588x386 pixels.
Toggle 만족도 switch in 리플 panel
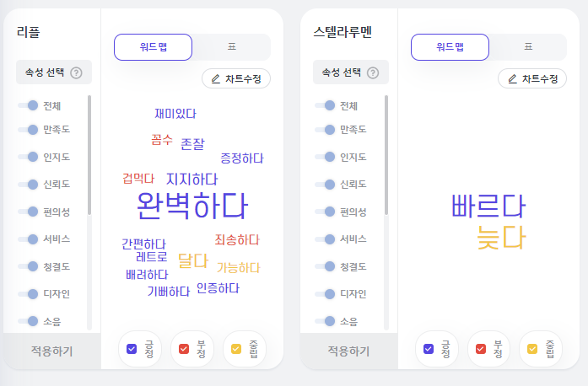pyautogui.click(x=28, y=130)
